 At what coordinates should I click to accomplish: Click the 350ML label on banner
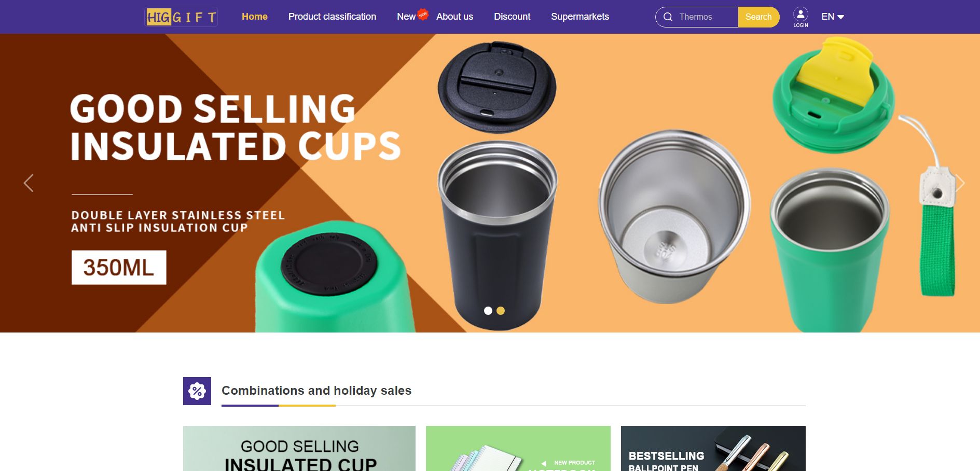pos(119,268)
